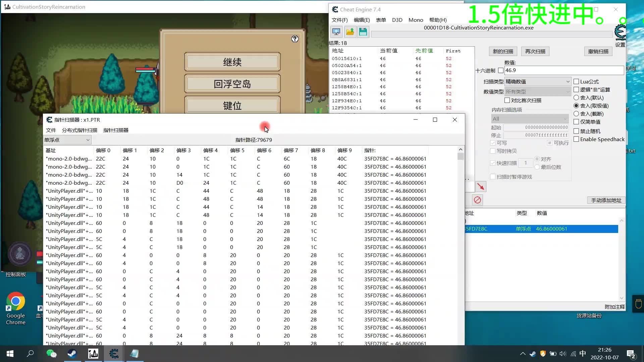Enable the Speedhack checkbox
The height and width of the screenshot is (362, 644).
pos(576,139)
